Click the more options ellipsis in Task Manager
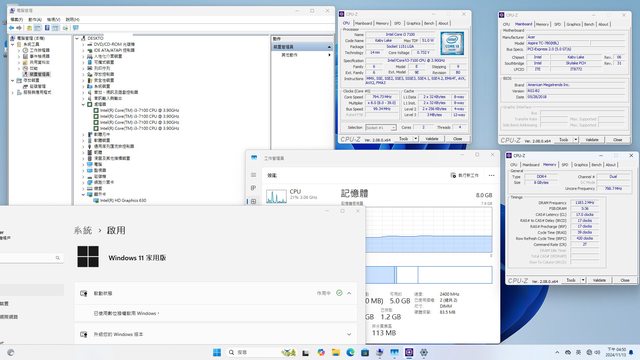 pyautogui.click(x=491, y=175)
